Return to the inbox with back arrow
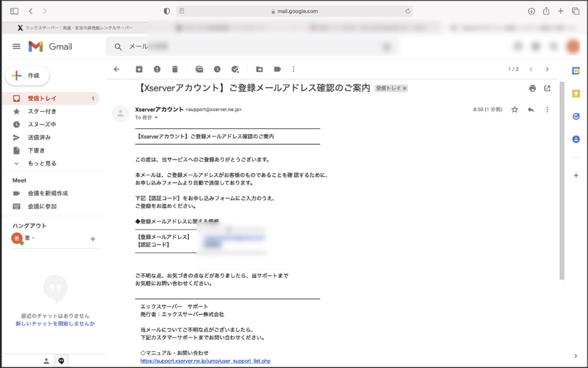 (117, 69)
